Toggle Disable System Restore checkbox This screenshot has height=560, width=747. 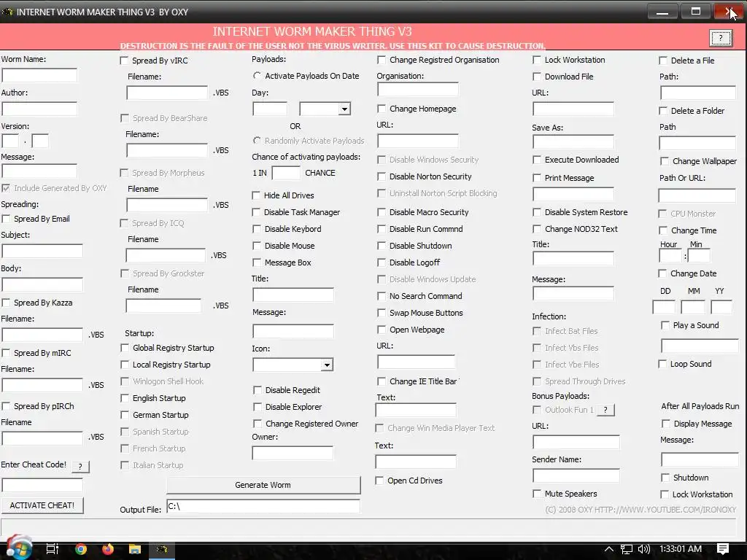[x=536, y=212]
